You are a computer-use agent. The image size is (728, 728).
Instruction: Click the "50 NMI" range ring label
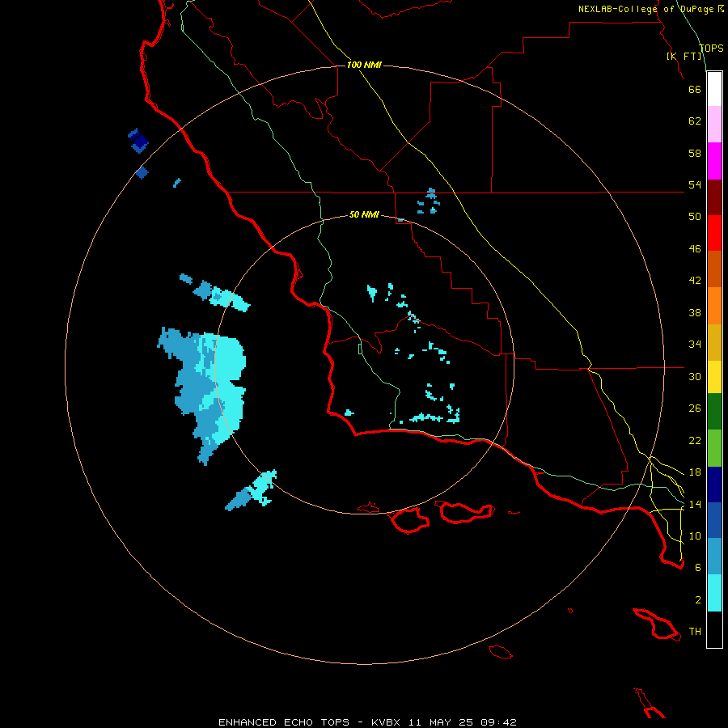point(364,214)
